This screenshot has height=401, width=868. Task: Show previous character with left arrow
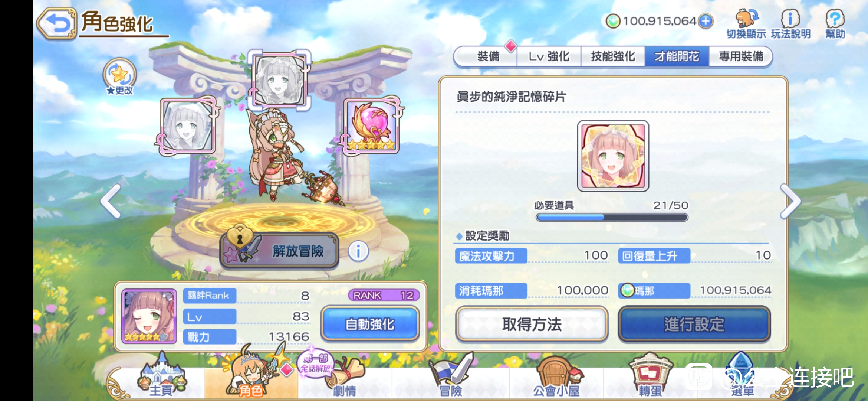pos(111,201)
